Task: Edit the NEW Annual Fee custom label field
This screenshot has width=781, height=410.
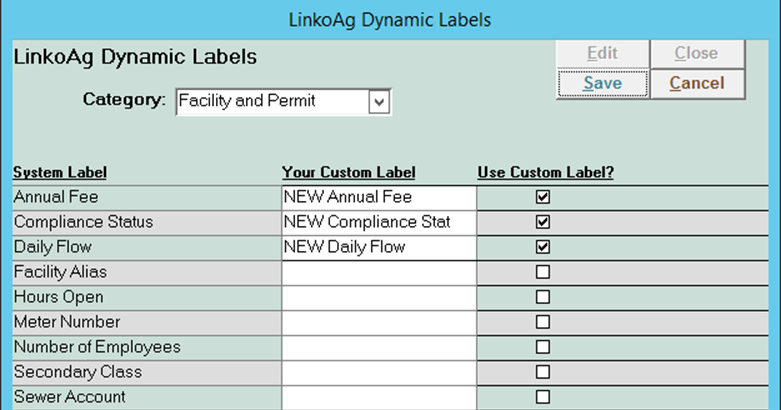Action: pos(379,197)
